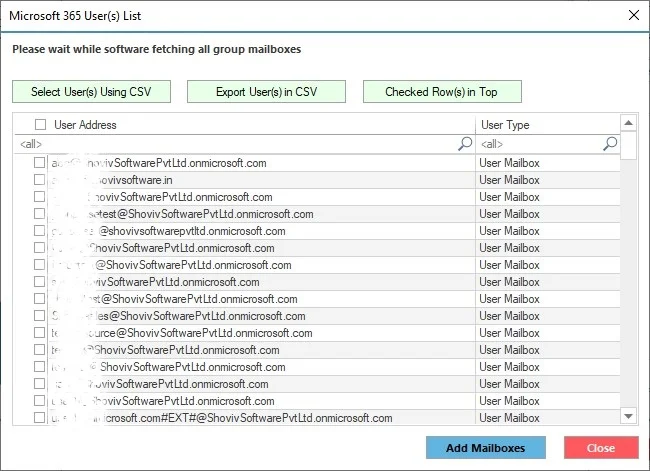Tick the checkbox for the ource@ShovivSoftwarePvtLtd row
Viewport: 650px width, 471px height.
pyautogui.click(x=39, y=333)
